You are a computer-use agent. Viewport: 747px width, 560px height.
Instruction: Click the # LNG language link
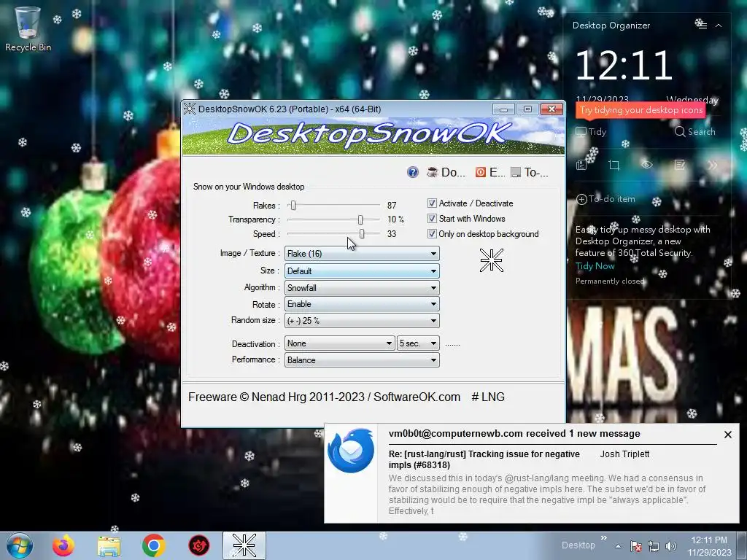(488, 397)
